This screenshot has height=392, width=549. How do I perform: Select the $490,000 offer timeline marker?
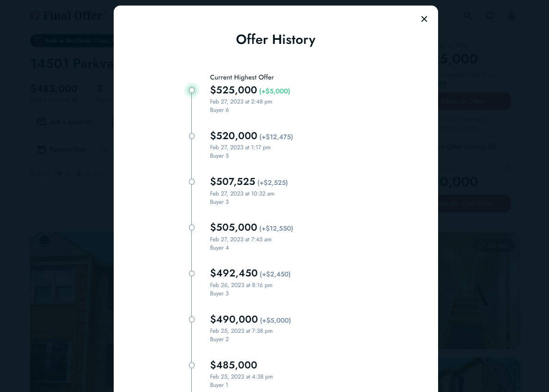coord(192,319)
